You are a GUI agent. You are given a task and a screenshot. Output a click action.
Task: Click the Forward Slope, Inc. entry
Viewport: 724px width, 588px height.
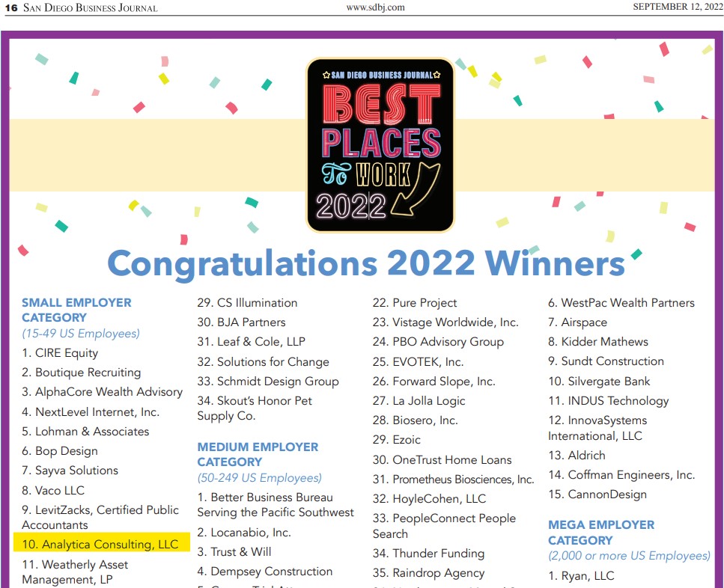(434, 382)
